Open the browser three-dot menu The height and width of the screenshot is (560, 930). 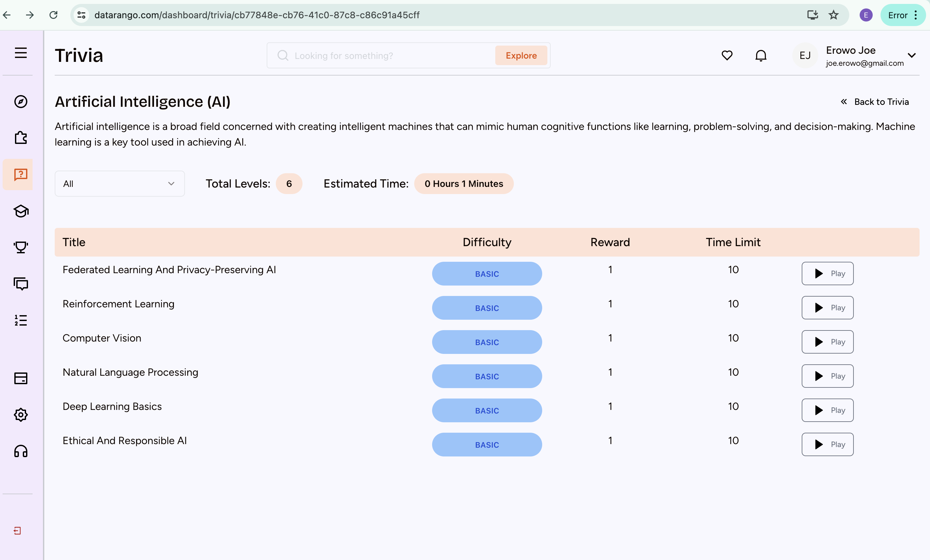[x=916, y=15]
